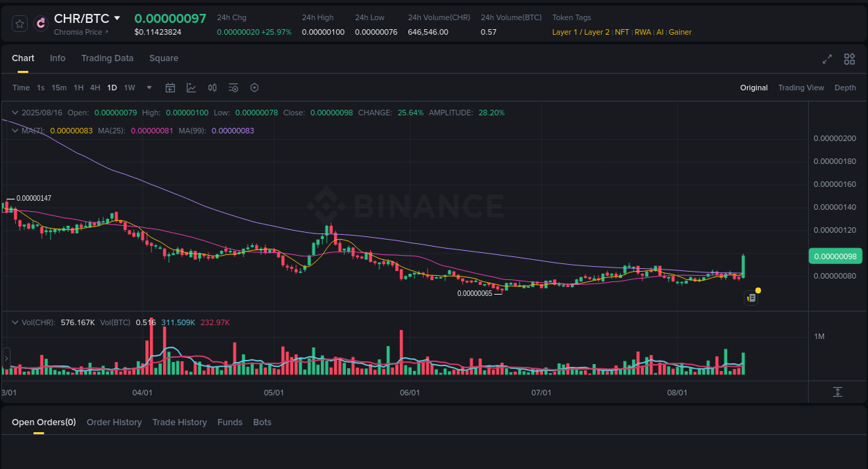Screen dimensions: 868x469
Task: Click the MA(7) value 0.00000083
Action: coord(72,131)
